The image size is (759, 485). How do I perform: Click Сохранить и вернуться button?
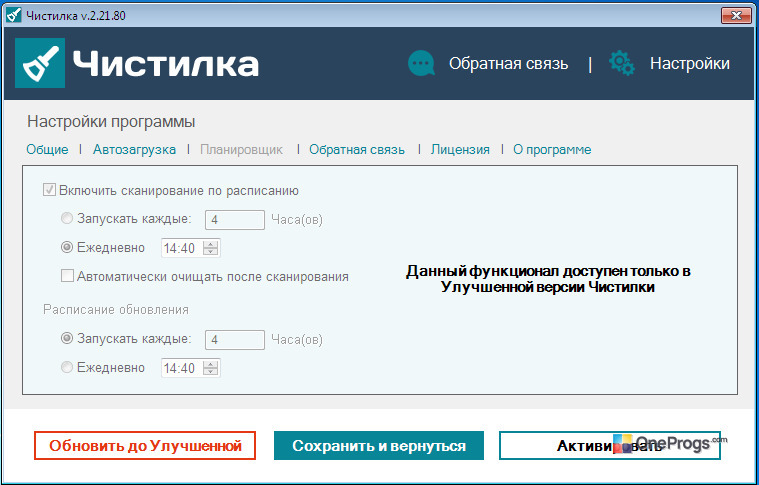[x=379, y=445]
